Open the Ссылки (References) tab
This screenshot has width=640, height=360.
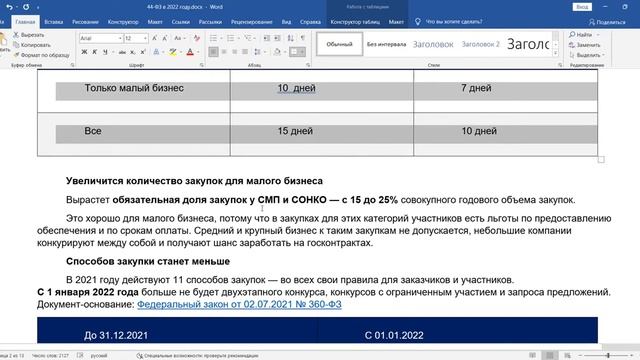180,22
